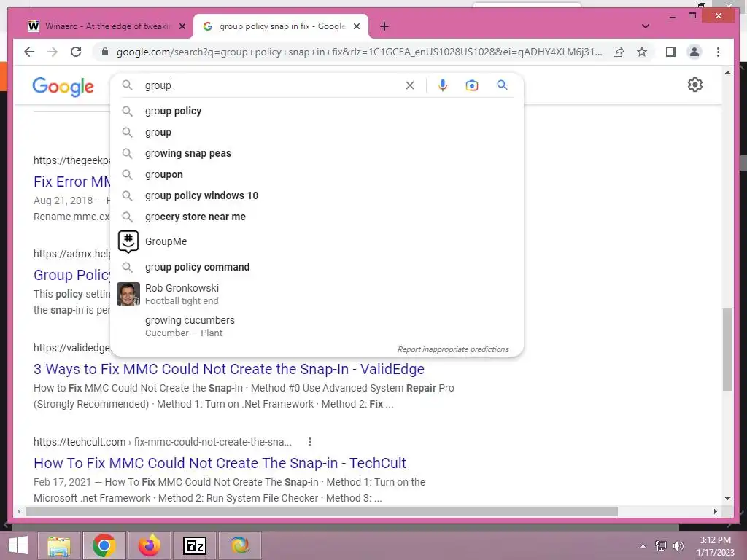Image resolution: width=747 pixels, height=560 pixels.
Task: Click the forward navigation arrow
Action: [53, 52]
